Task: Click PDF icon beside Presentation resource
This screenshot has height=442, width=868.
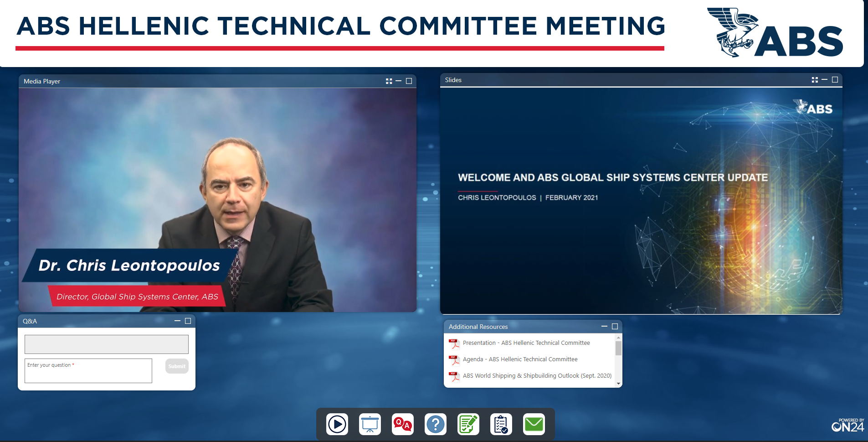Action: point(454,343)
